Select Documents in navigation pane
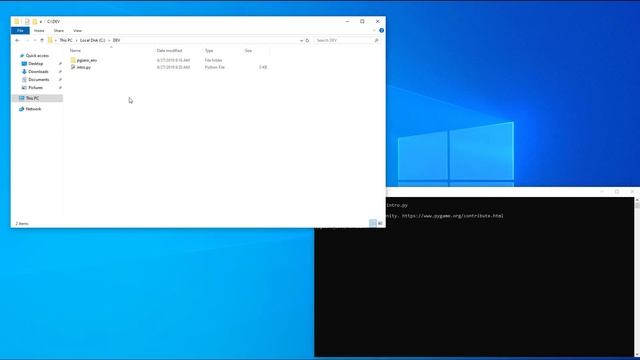The height and width of the screenshot is (360, 640). [x=39, y=80]
